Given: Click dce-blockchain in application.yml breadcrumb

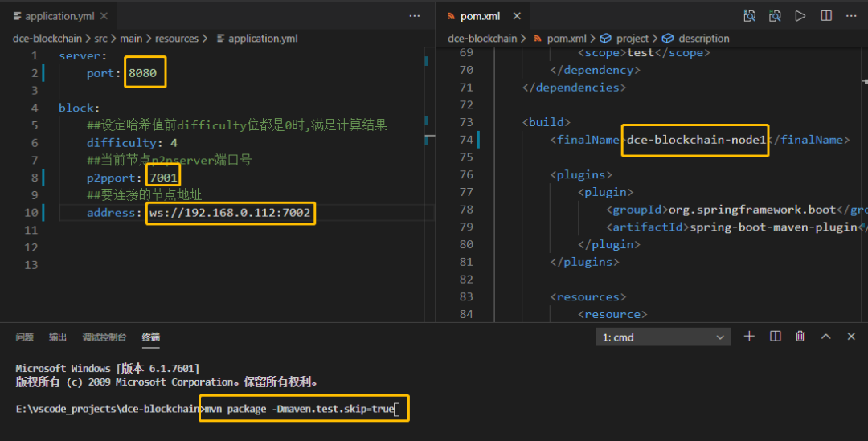Looking at the screenshot, I should coord(47,39).
